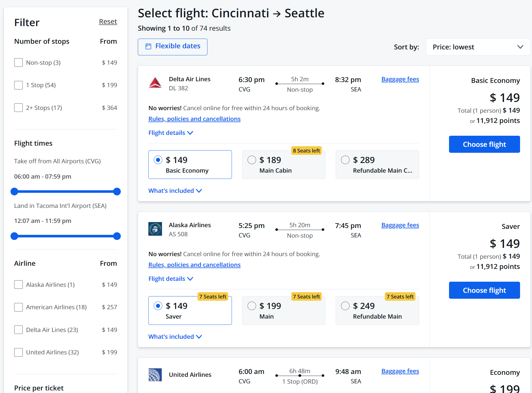Switch to the Filter panel Reset option
Image resolution: width=532 pixels, height=393 pixels.
pos(108,21)
